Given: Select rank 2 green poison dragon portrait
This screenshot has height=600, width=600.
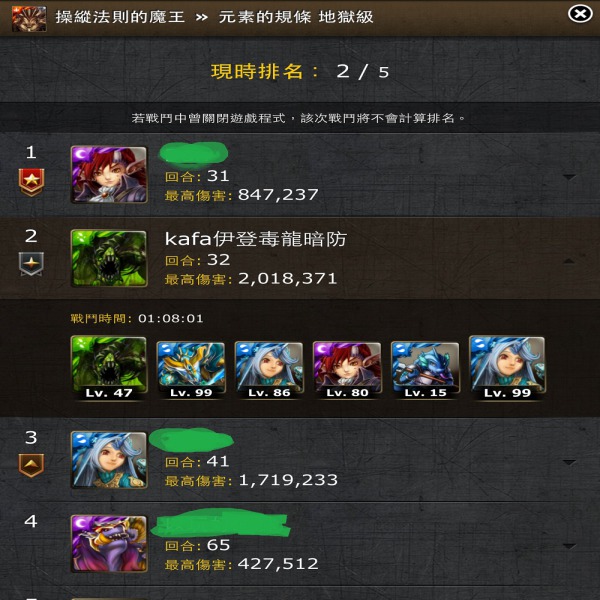Looking at the screenshot, I should [x=109, y=258].
